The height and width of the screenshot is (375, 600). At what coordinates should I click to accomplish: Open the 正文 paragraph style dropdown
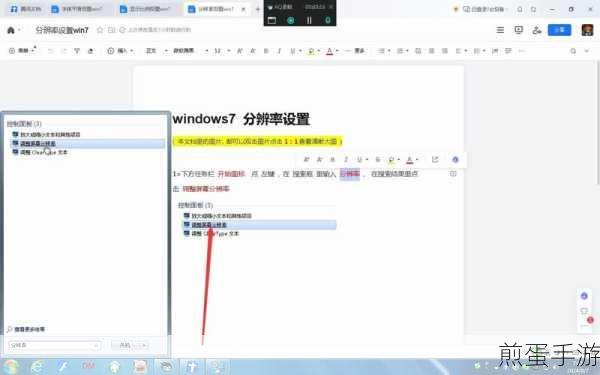(x=157, y=51)
